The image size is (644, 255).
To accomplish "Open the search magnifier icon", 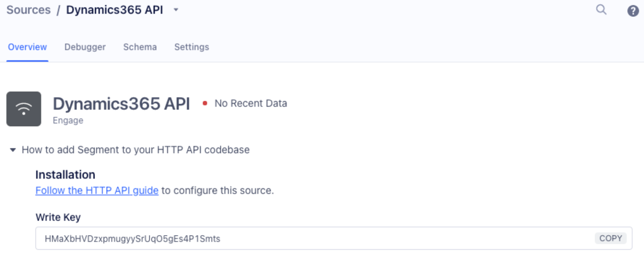I will coord(601,9).
